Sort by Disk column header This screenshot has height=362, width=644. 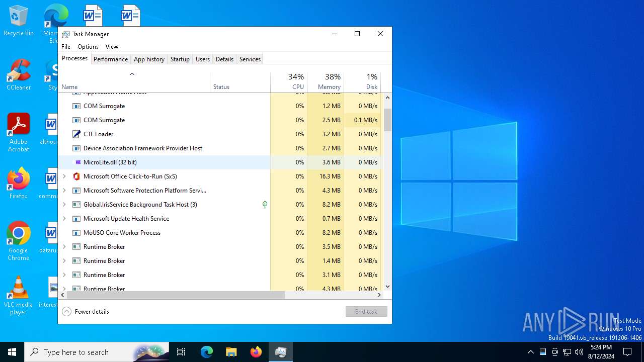(362, 82)
